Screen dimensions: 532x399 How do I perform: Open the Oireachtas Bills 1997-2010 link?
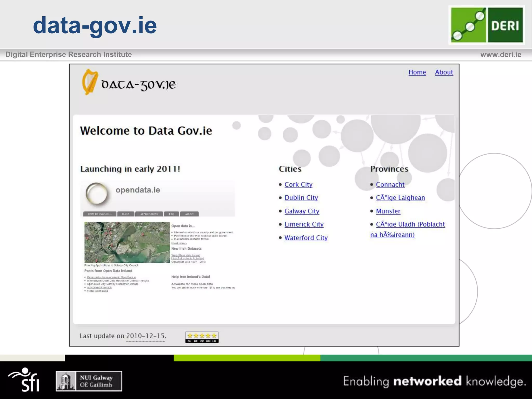[188, 262]
